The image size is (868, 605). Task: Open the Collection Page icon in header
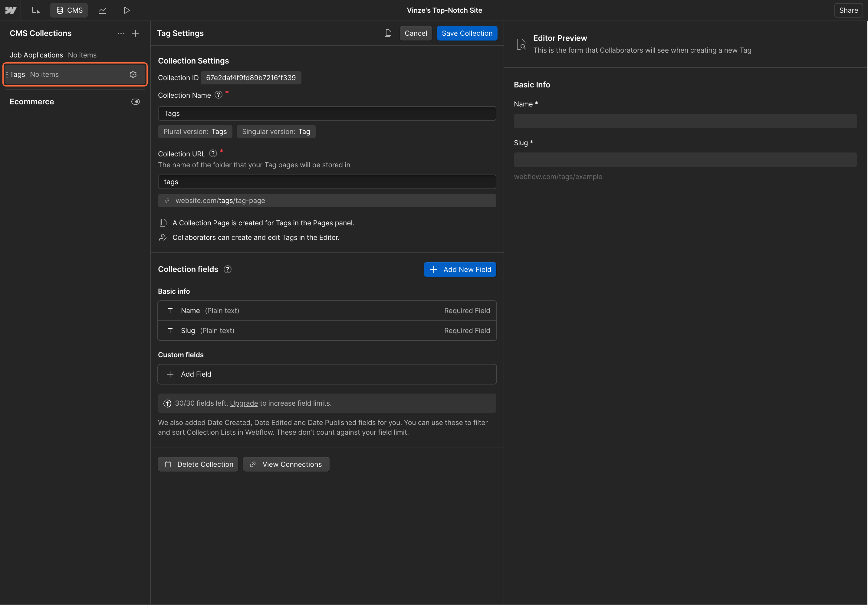[388, 33]
